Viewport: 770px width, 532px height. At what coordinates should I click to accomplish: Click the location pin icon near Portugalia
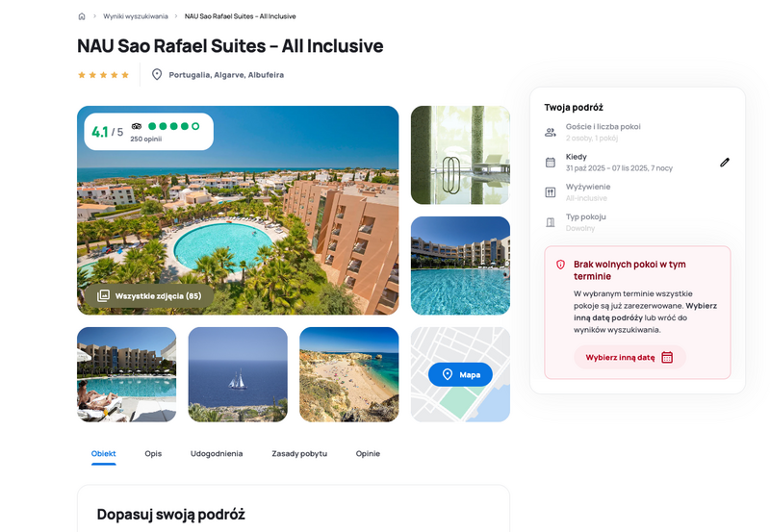tap(157, 75)
